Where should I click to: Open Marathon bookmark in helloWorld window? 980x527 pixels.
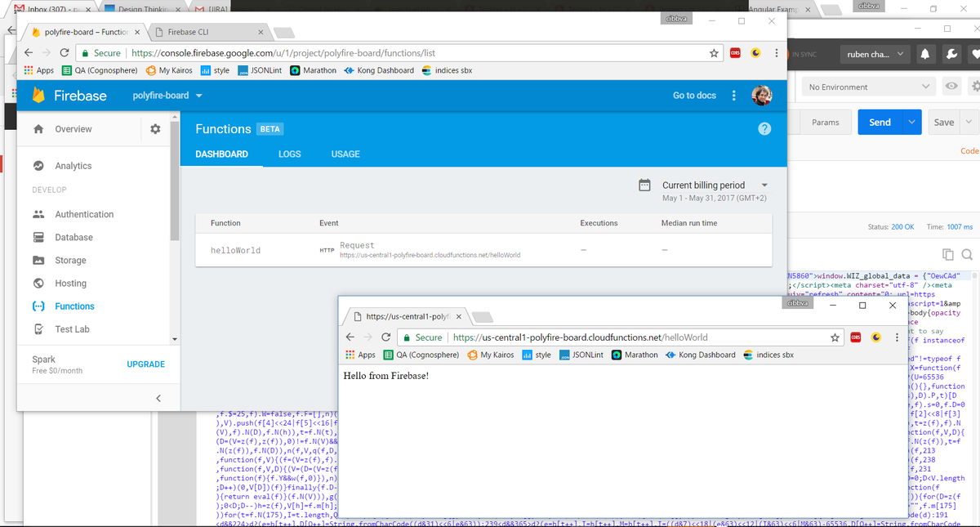tap(635, 355)
